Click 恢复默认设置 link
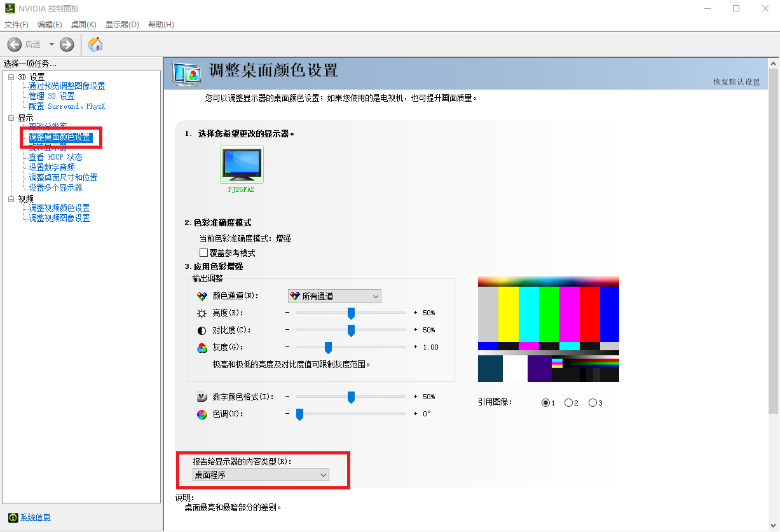780x532 pixels. pos(736,82)
